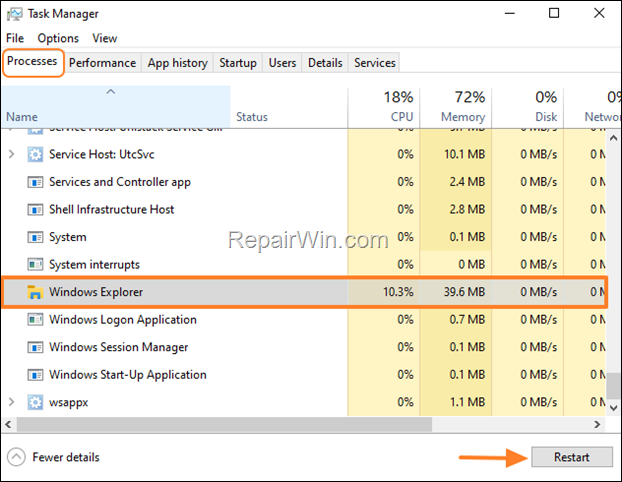Screen dimensions: 622x482
Task: Click the 10.3% CPU value
Action: coord(398,292)
